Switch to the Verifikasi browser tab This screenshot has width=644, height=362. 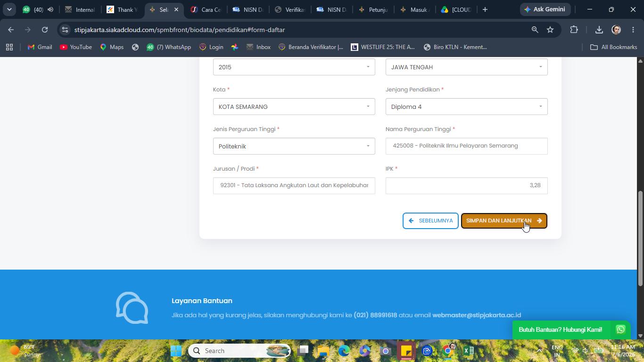coord(290,9)
